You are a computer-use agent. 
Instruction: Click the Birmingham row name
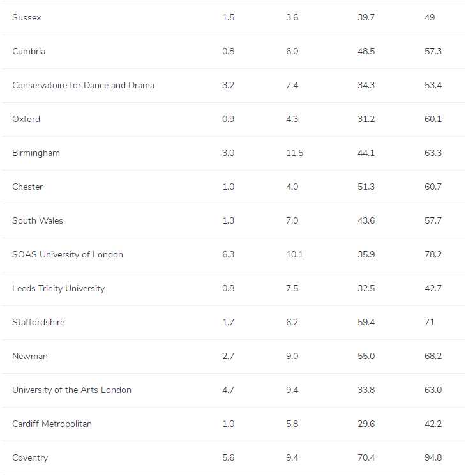36,153
